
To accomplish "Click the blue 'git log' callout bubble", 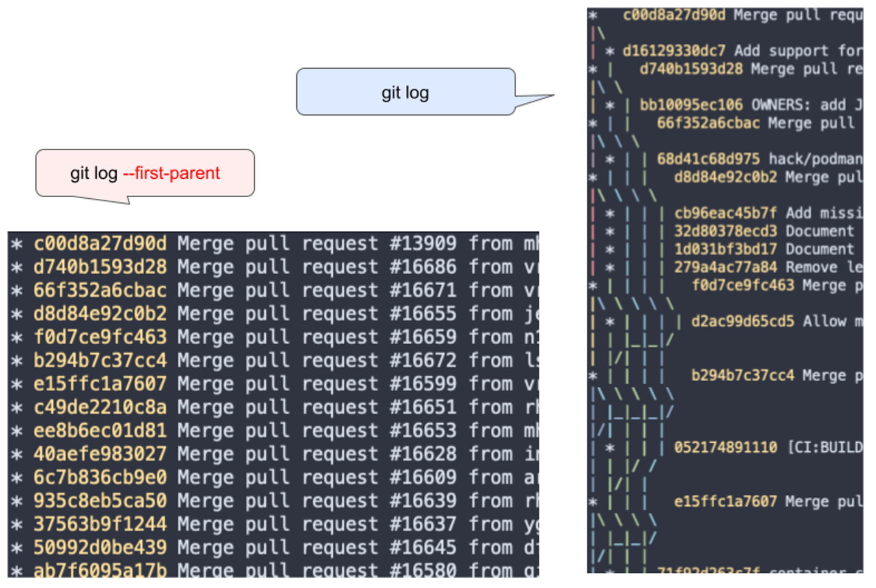I will (406, 92).
